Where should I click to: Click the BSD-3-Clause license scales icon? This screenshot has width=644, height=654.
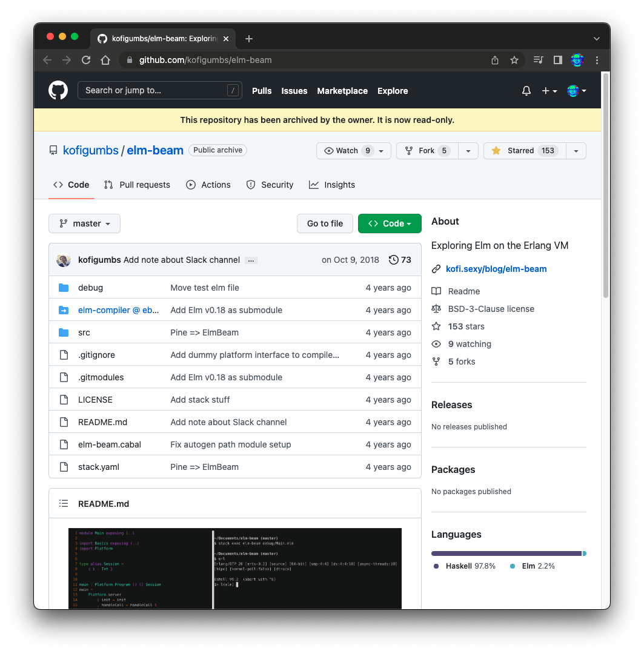point(436,309)
